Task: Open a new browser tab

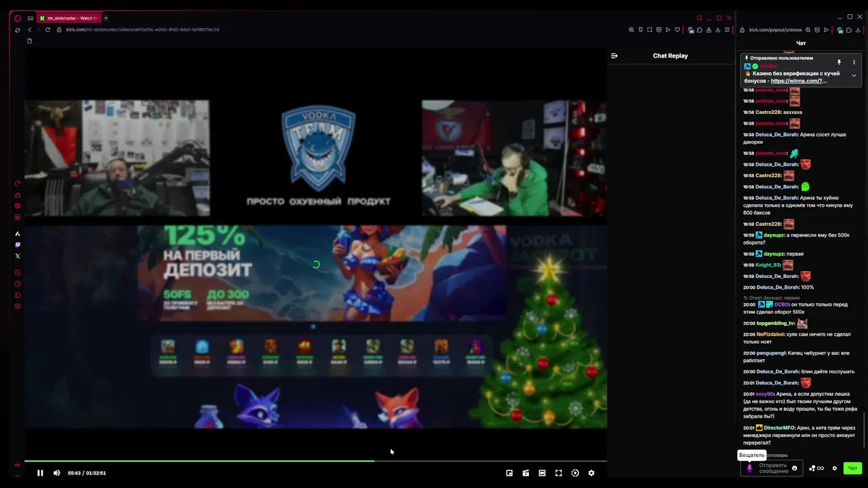Action: point(106,18)
